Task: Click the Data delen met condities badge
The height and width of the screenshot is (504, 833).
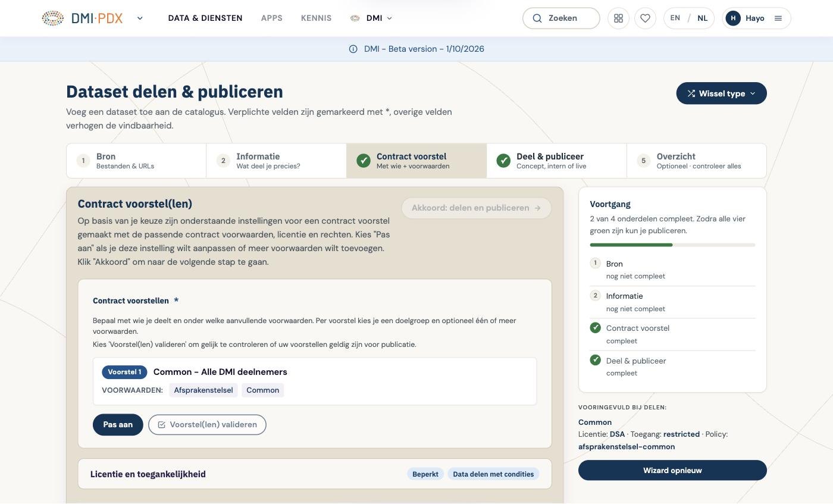Action: pos(493,474)
